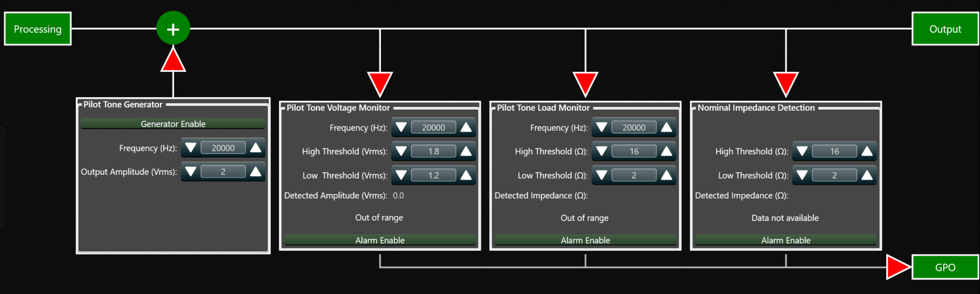Edit Nominal Impedance Low Threshold field
The width and height of the screenshot is (980, 294).
pyautogui.click(x=835, y=175)
